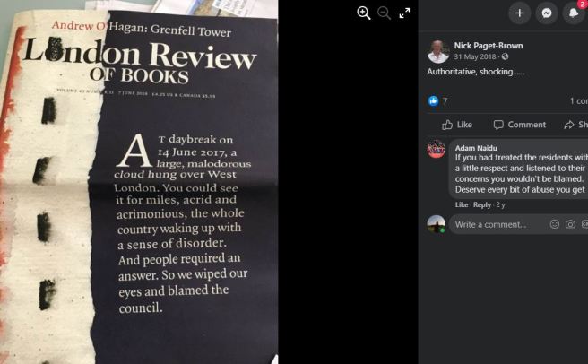The image size is (588, 364).
Task: Click the globe privacy icon
Action: pyautogui.click(x=506, y=56)
